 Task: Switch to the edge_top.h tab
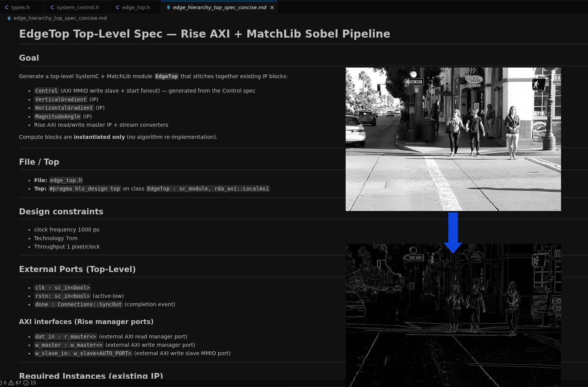point(136,7)
